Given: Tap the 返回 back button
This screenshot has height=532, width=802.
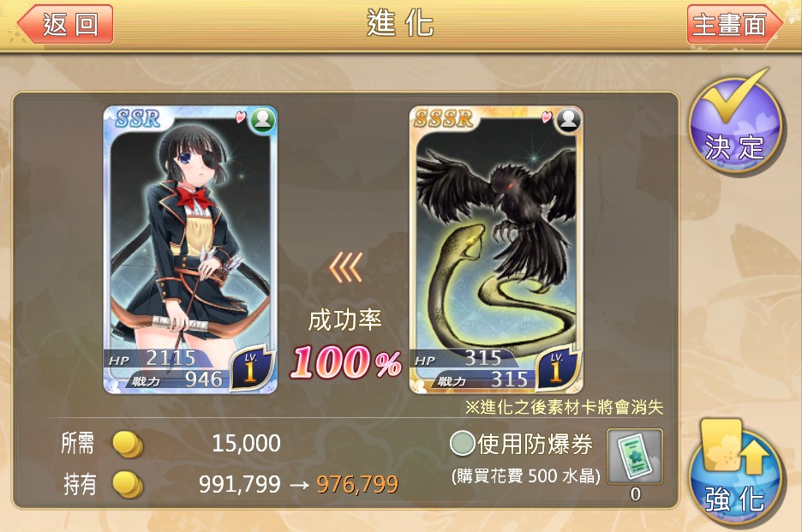Looking at the screenshot, I should [x=65, y=24].
